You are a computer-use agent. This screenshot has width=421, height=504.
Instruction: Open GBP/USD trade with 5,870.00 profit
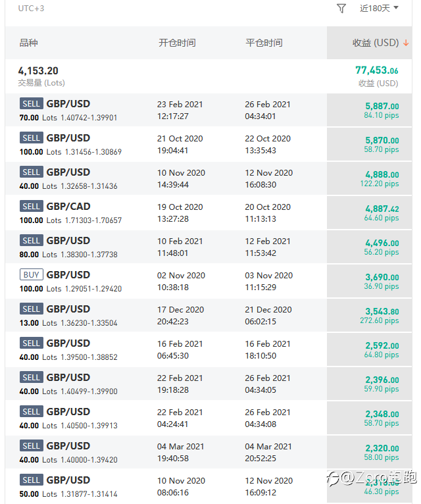[209, 144]
